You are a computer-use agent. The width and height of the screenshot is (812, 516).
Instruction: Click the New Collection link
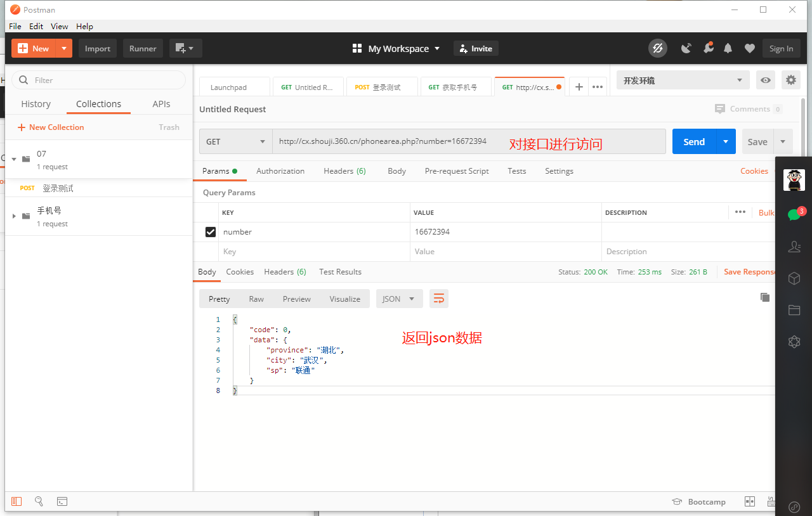tap(51, 127)
